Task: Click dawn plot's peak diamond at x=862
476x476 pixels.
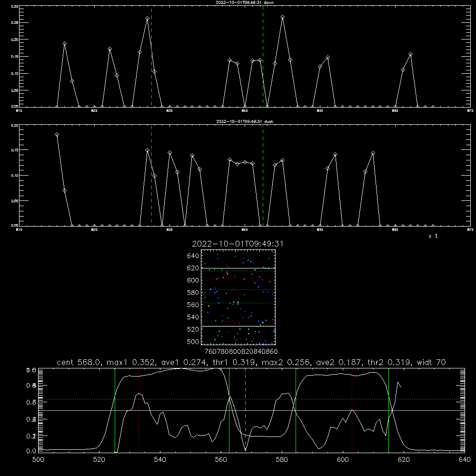Action: (410, 54)
